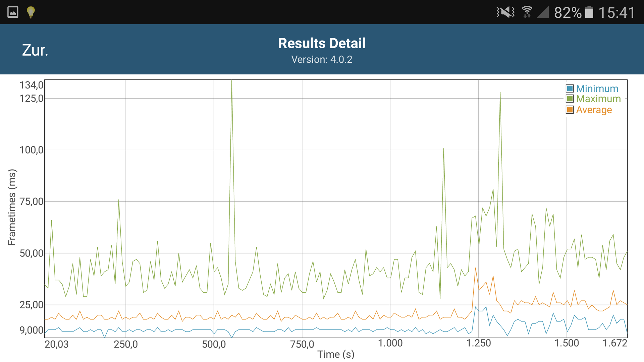The height and width of the screenshot is (362, 644).
Task: Tap the battery icon in status bar
Action: (589, 12)
